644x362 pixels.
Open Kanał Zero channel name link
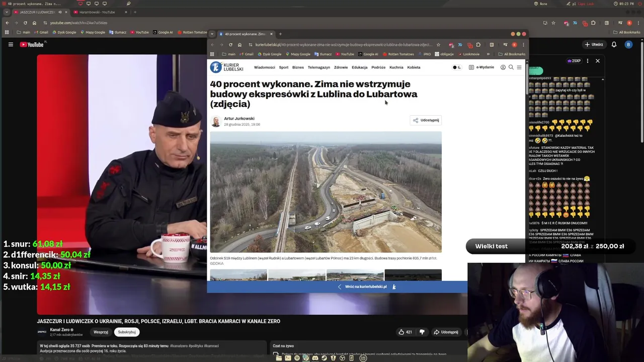coord(60,330)
